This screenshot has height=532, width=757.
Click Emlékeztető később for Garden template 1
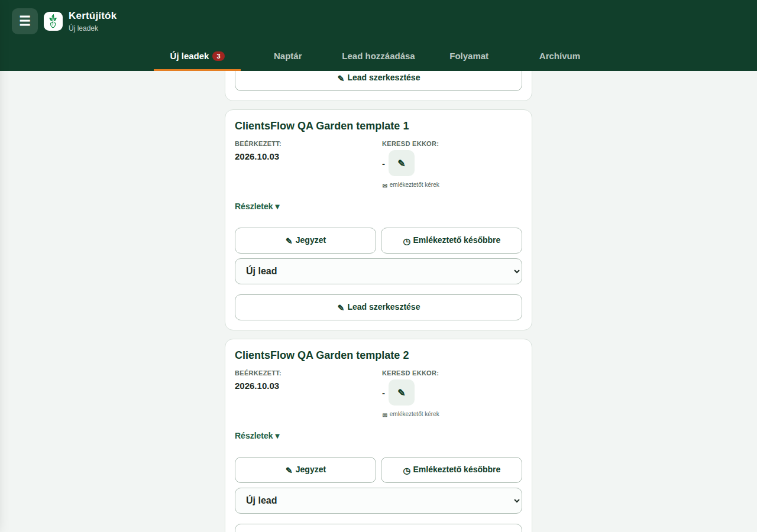click(x=451, y=241)
